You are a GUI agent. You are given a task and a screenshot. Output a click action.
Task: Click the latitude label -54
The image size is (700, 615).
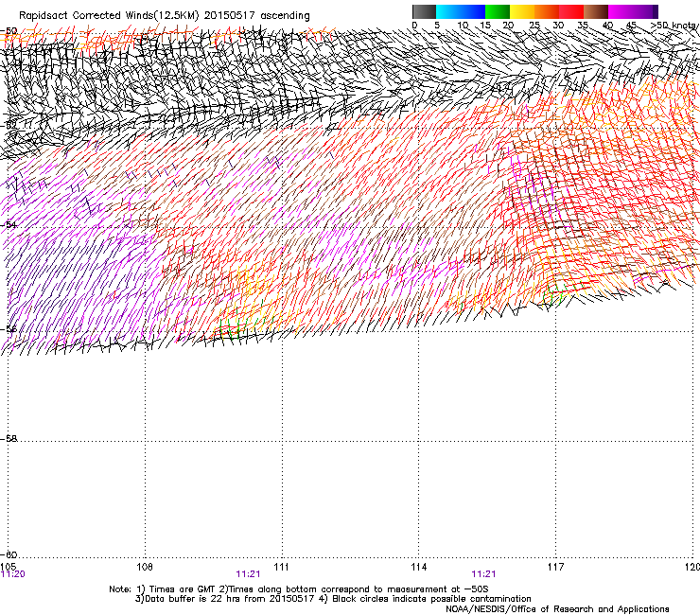9,224
